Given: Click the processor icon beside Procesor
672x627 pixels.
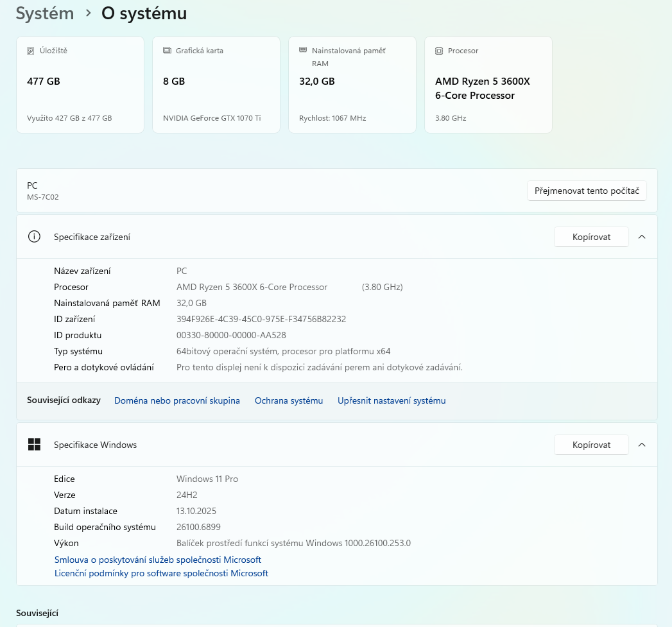Looking at the screenshot, I should tap(439, 51).
